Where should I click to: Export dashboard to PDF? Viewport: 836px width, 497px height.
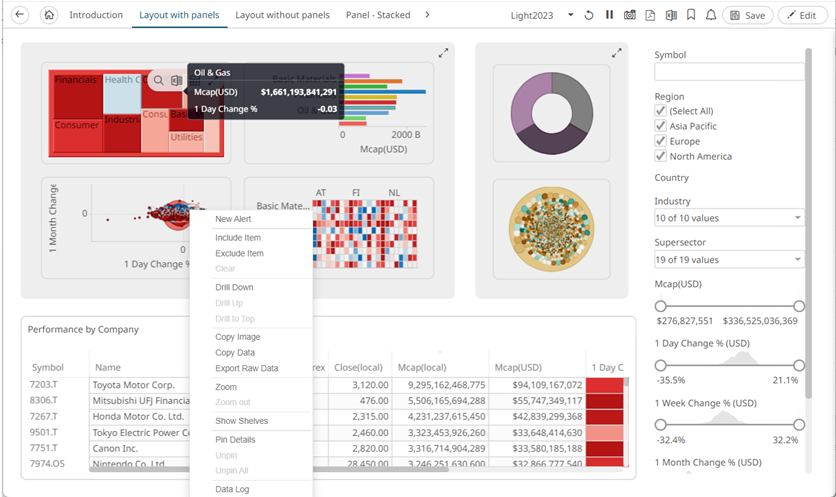650,15
